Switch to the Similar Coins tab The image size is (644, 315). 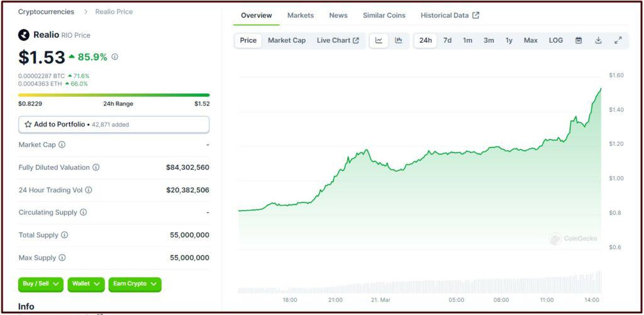pyautogui.click(x=384, y=15)
